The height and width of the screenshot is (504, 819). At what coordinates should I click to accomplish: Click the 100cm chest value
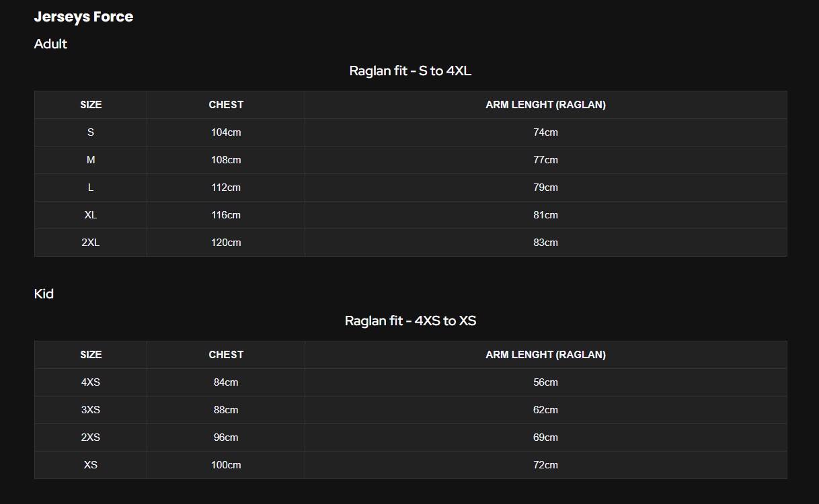[x=226, y=465]
